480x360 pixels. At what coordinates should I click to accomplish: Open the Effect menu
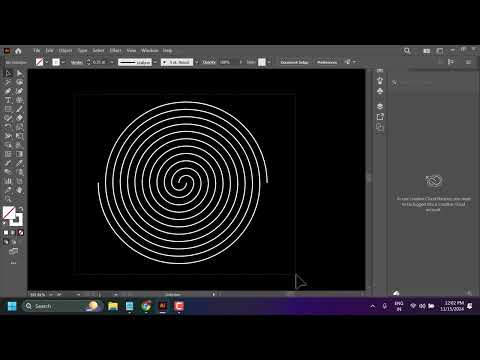[x=115, y=51]
